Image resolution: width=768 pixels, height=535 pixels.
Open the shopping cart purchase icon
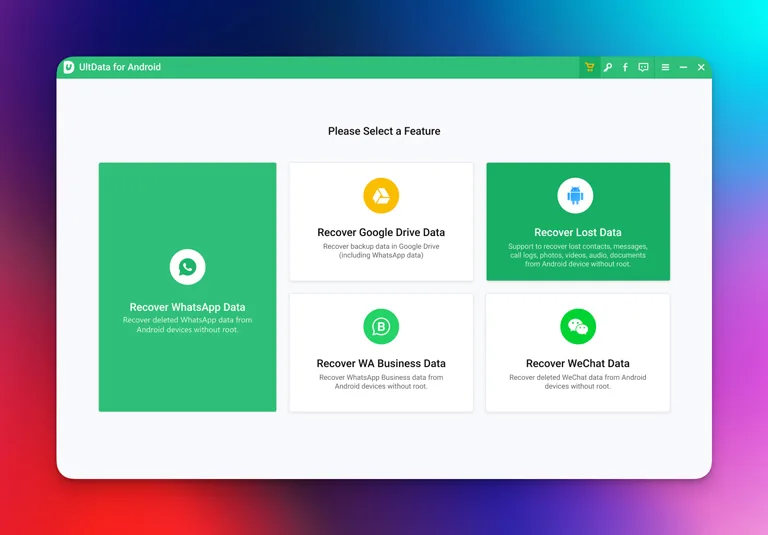pyautogui.click(x=589, y=67)
